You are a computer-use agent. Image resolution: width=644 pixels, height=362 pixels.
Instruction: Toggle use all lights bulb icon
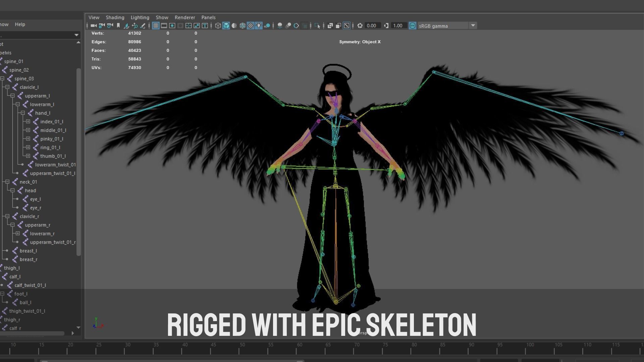point(259,25)
